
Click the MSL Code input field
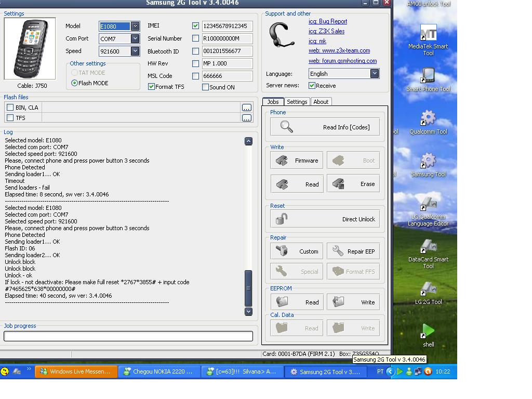pos(228,76)
